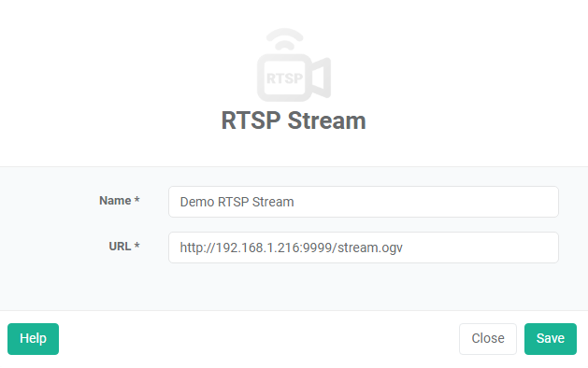Click the word Stream in the heading

tap(326, 120)
